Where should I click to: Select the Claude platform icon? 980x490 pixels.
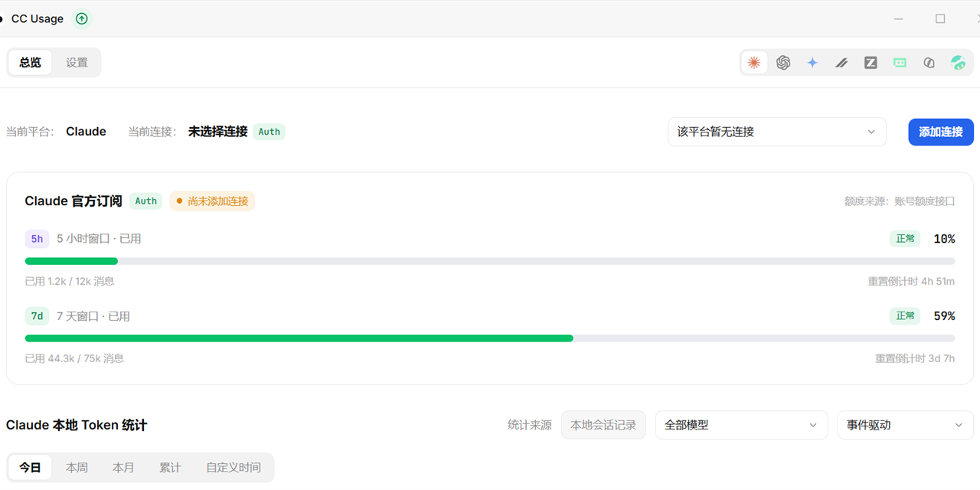754,63
